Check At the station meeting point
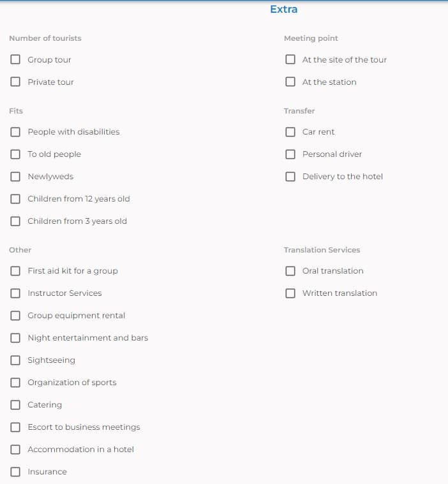The image size is (448, 484). coord(290,82)
